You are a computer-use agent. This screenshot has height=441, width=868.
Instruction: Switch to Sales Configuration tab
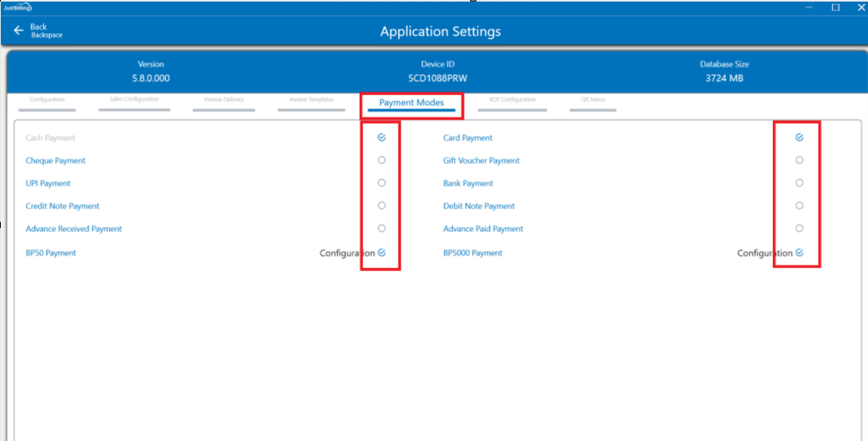pyautogui.click(x=134, y=100)
